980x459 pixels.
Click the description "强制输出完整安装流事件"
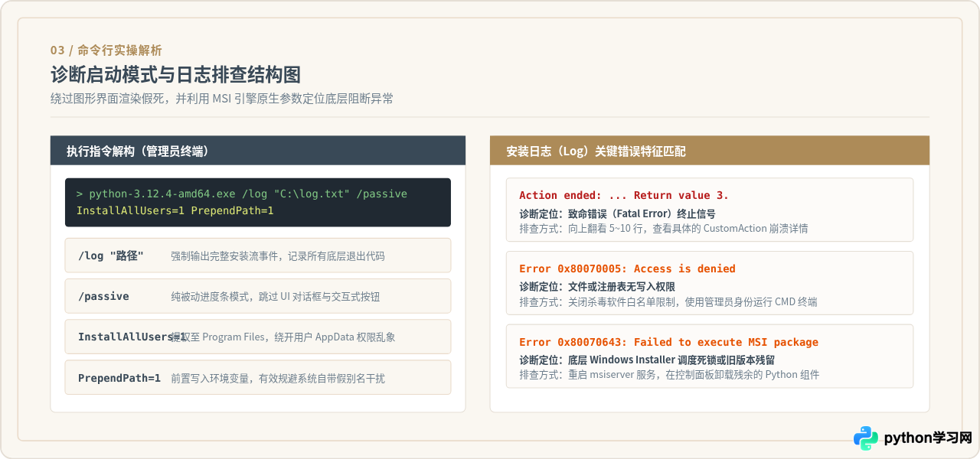pos(278,256)
